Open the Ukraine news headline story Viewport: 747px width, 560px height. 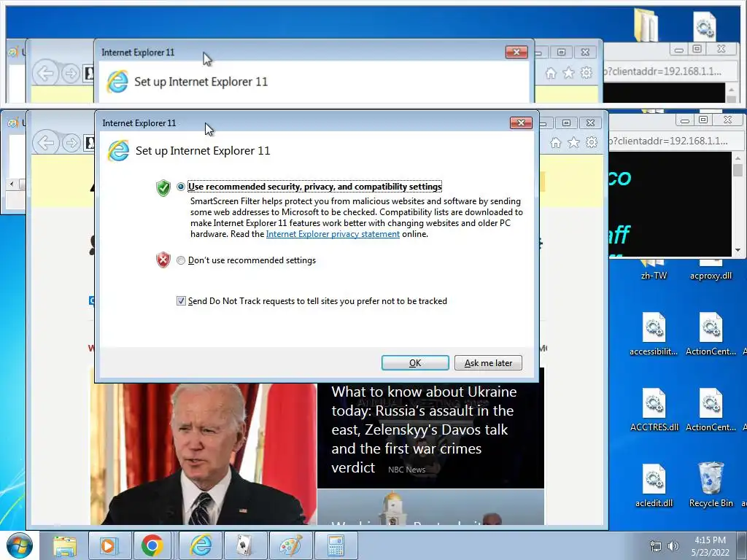pos(424,429)
